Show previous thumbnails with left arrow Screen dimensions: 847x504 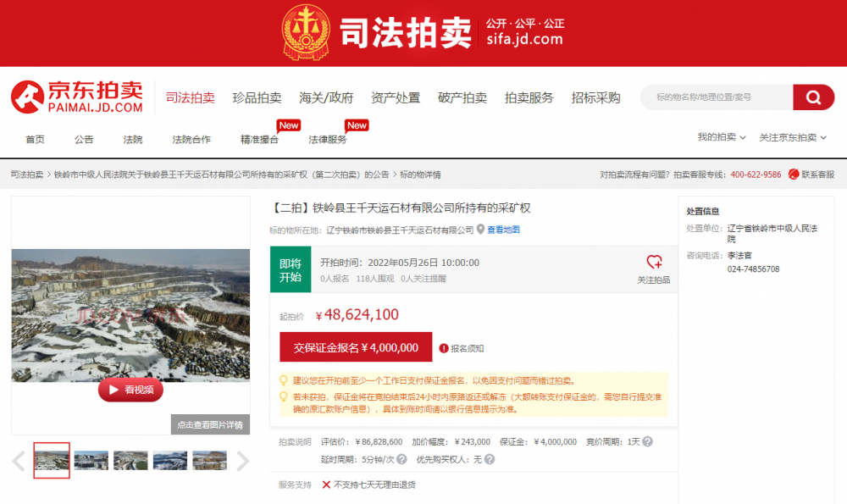pos(19,462)
